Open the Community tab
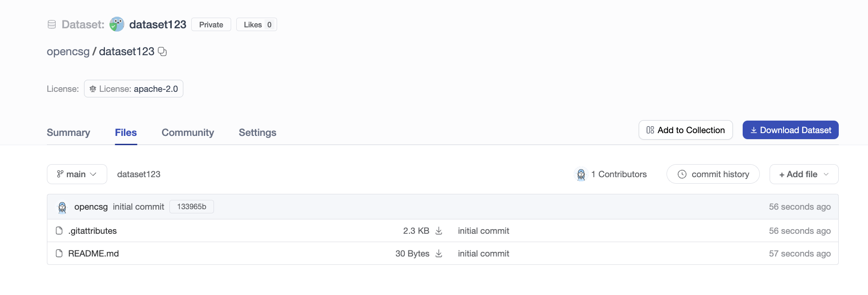The width and height of the screenshot is (868, 295). point(188,133)
